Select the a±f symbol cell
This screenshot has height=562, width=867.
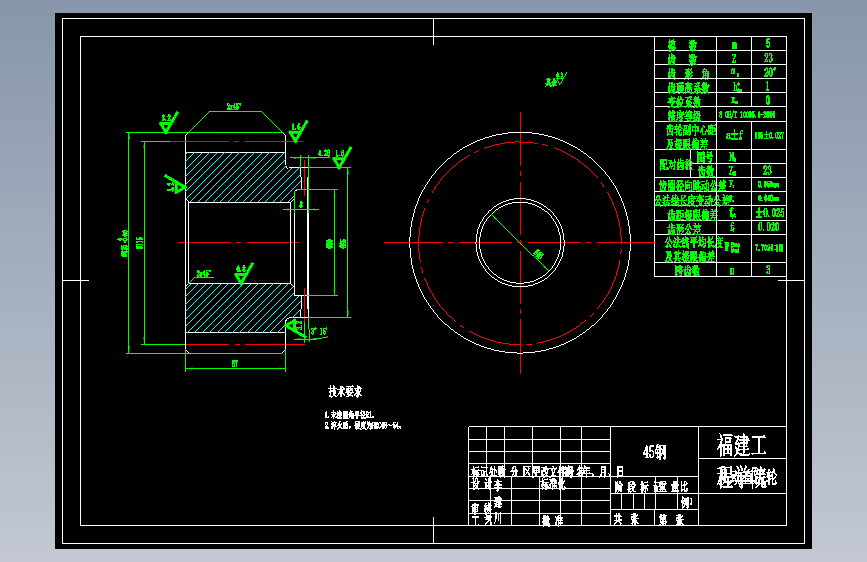click(734, 135)
